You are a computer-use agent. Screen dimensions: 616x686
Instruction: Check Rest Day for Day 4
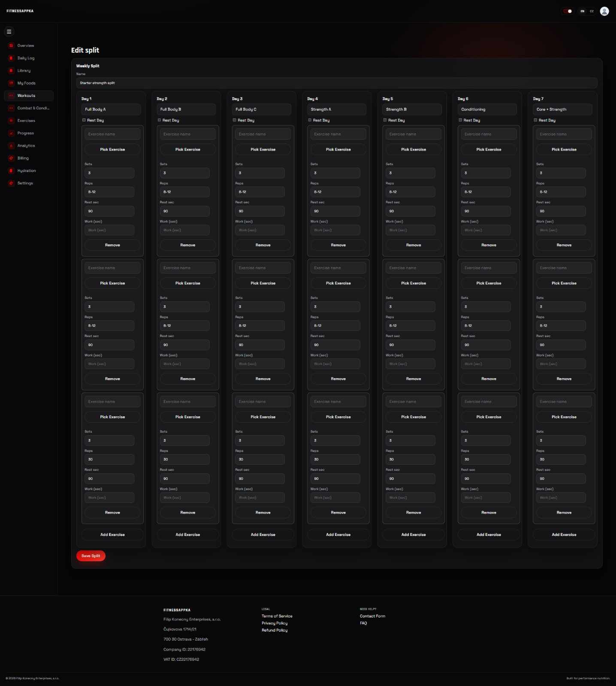[310, 120]
